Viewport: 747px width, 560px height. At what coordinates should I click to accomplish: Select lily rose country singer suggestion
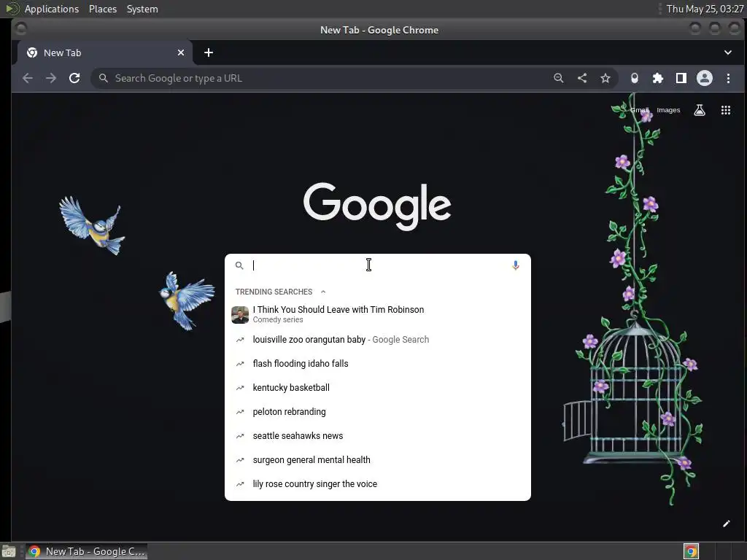378,484
